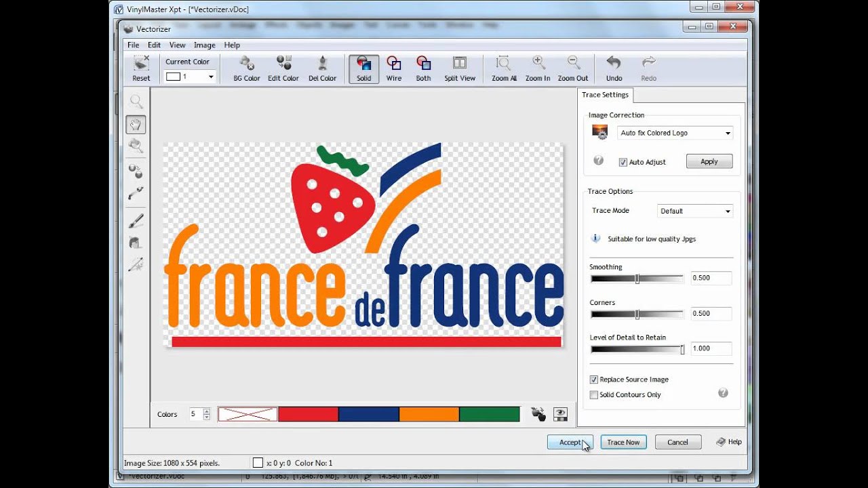This screenshot has width=868, height=488.
Task: Click the Smoothing value field
Action: [x=711, y=278]
